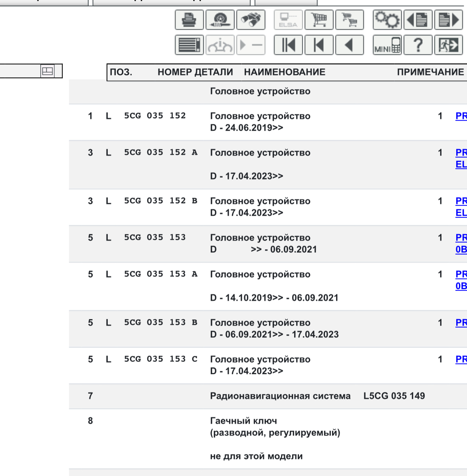Select part number 5CG 035 153 C
This screenshot has height=476, width=467.
(160, 359)
